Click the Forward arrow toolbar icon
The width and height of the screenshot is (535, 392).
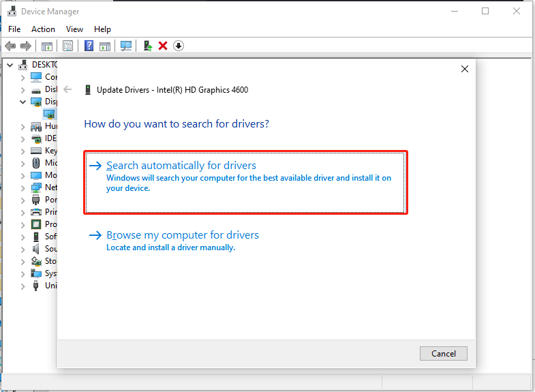[26, 46]
